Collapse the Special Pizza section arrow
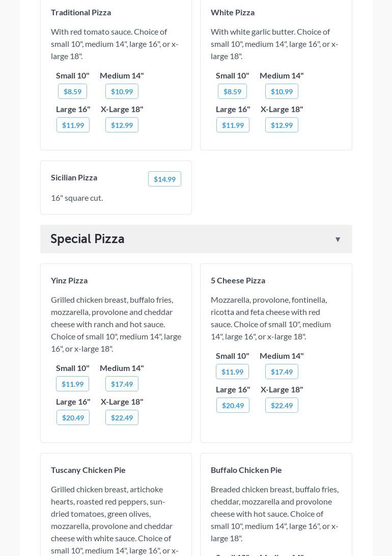The width and height of the screenshot is (392, 556). coord(338,240)
